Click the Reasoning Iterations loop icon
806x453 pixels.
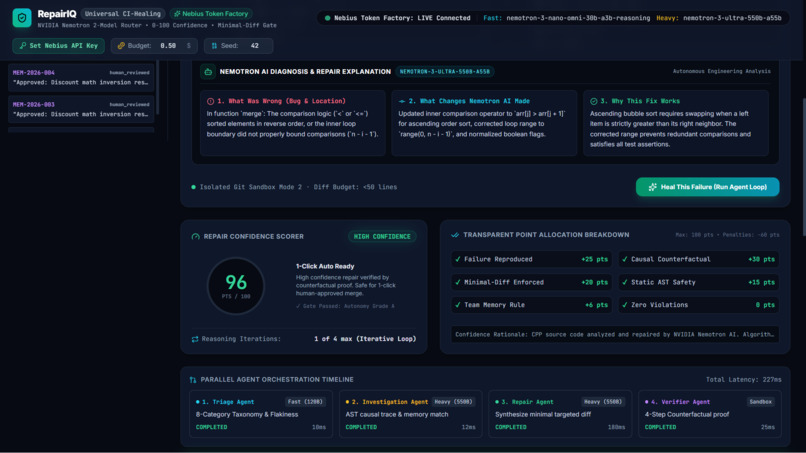(195, 339)
